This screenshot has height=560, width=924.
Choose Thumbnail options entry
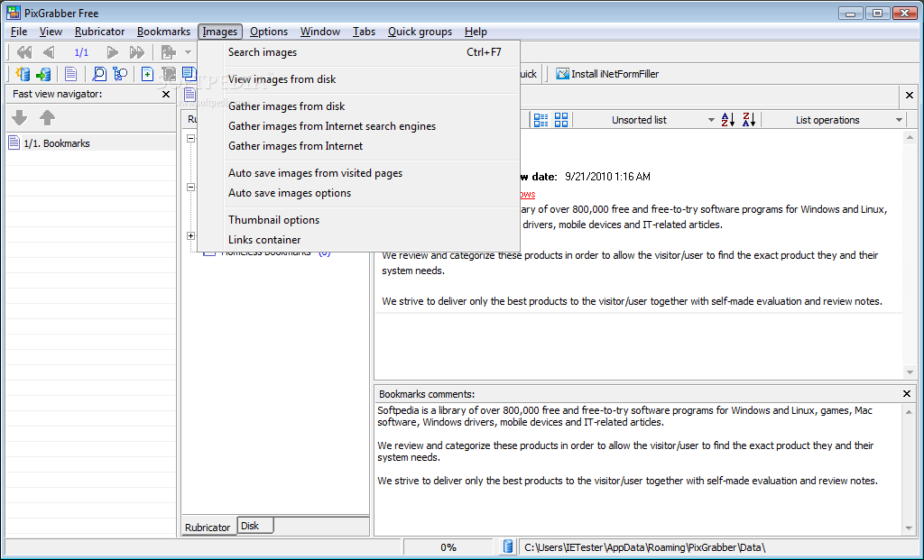coord(359,220)
